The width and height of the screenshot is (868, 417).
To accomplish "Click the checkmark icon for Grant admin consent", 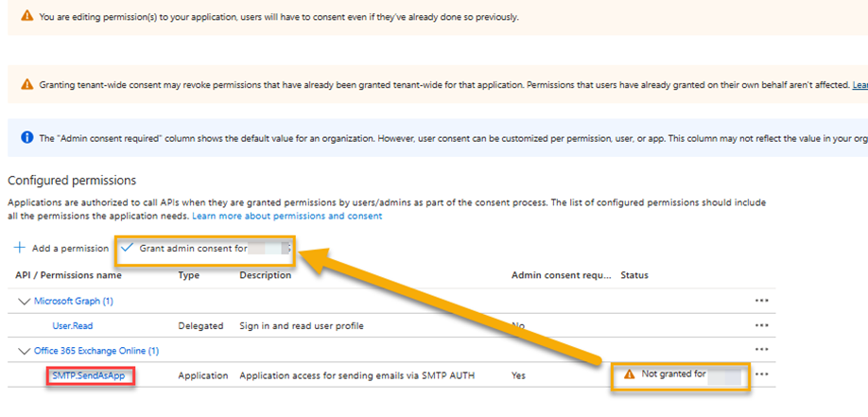I will coord(128,248).
